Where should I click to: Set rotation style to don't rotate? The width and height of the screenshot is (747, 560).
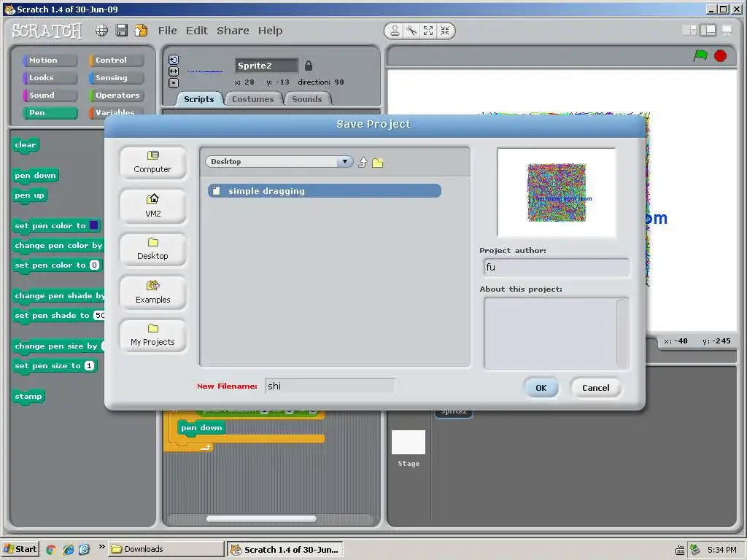click(x=174, y=83)
